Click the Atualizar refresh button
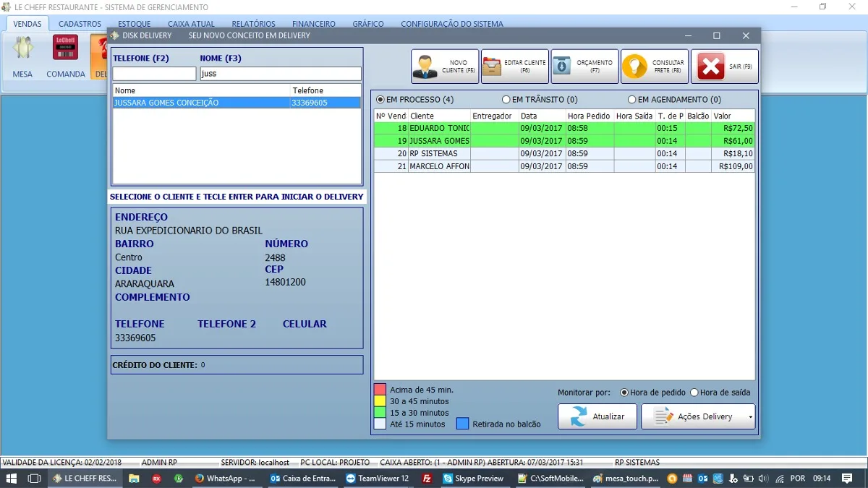 [597, 416]
